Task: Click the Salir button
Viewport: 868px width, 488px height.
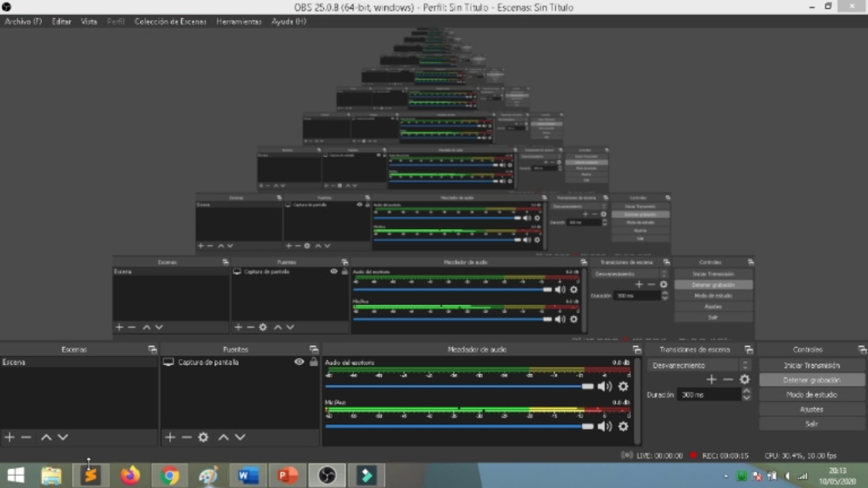Action: 812,424
